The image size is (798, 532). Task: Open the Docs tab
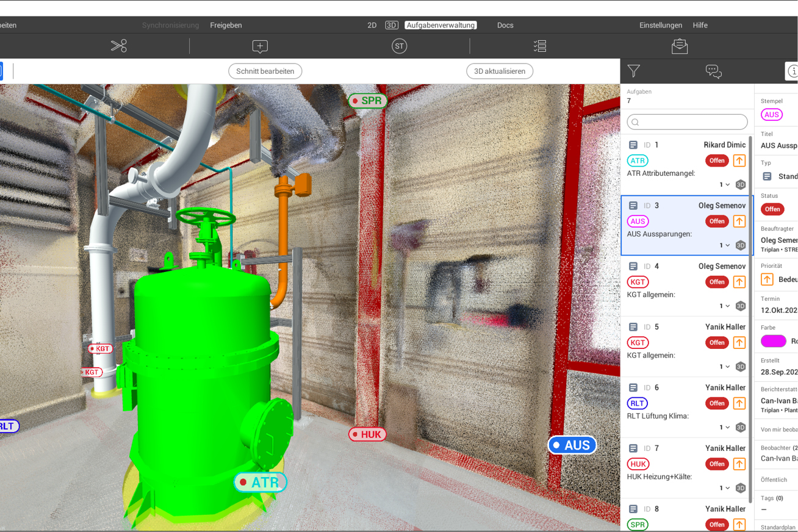point(505,25)
